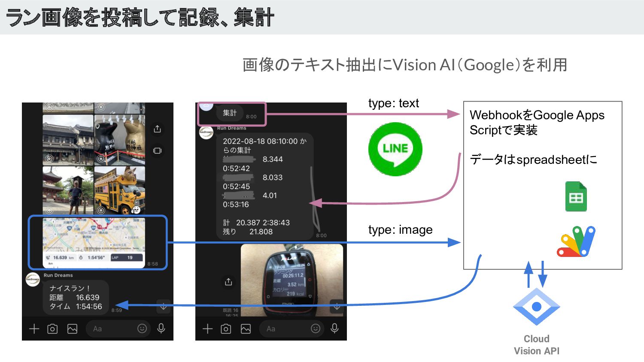Image resolution: width=644 pixels, height=362 pixels.
Task: Click subtitle about Vision AI（Google）
Action: (405, 65)
